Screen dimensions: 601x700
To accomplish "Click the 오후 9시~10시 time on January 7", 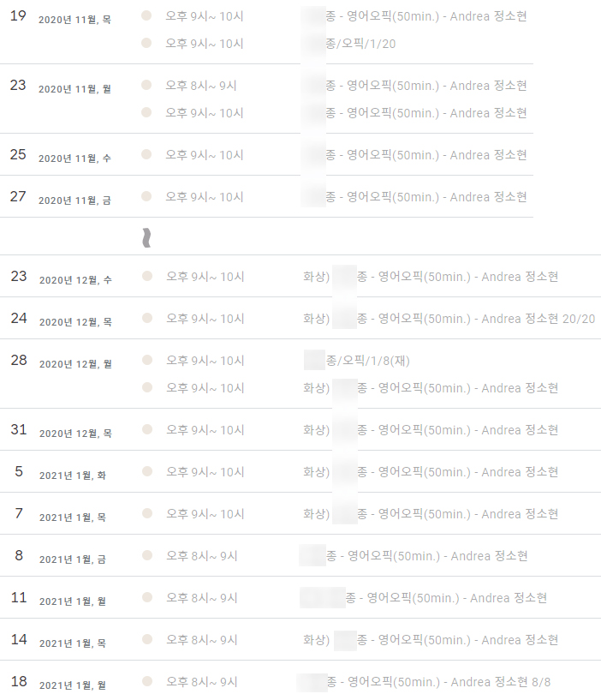I will [x=205, y=514].
